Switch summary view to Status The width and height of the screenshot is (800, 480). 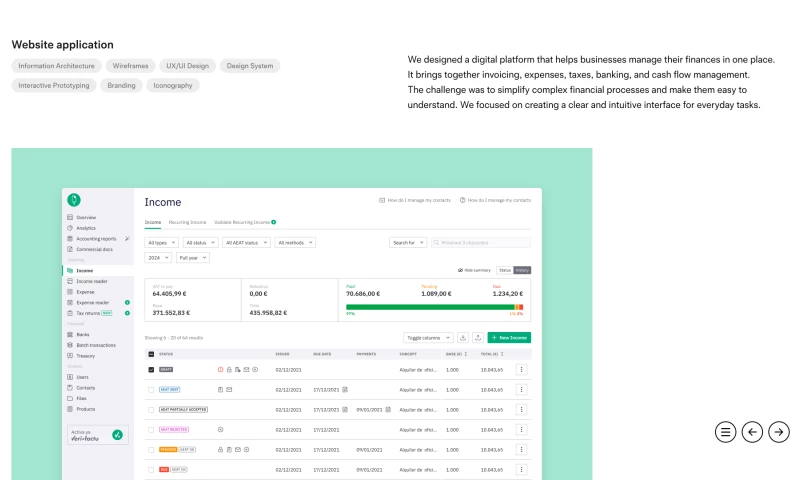coord(505,270)
